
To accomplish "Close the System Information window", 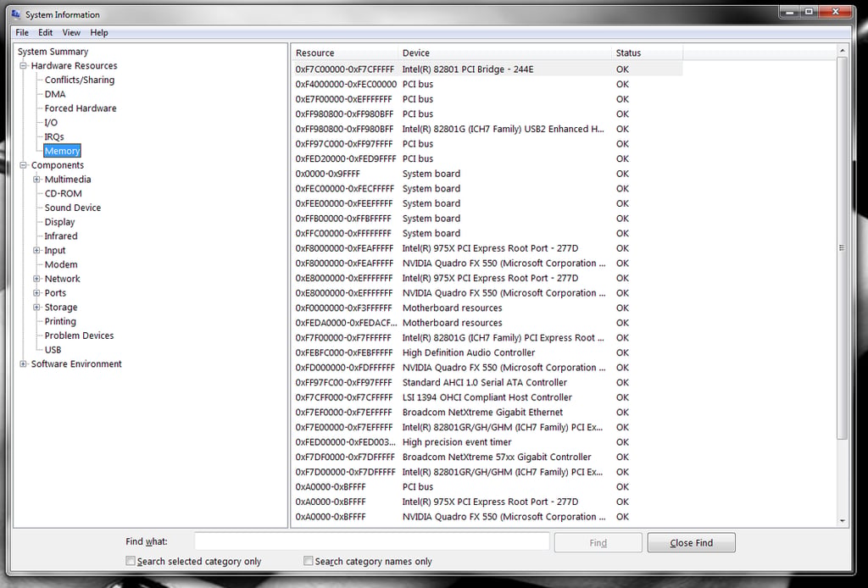I will click(x=835, y=12).
